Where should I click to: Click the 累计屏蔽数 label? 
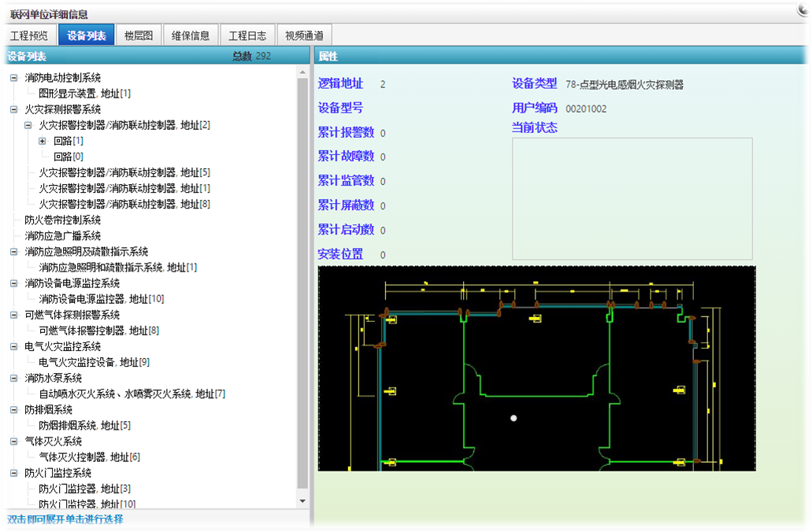(x=346, y=205)
